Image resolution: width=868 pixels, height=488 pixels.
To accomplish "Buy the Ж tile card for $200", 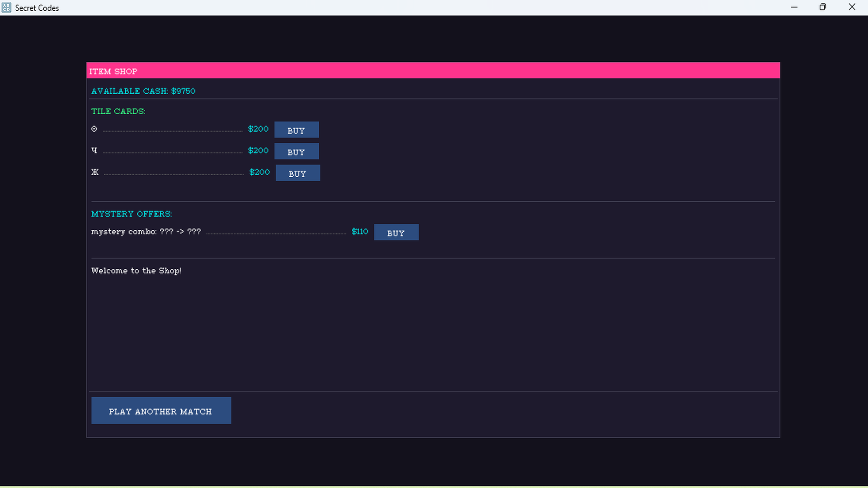I will pos(298,173).
